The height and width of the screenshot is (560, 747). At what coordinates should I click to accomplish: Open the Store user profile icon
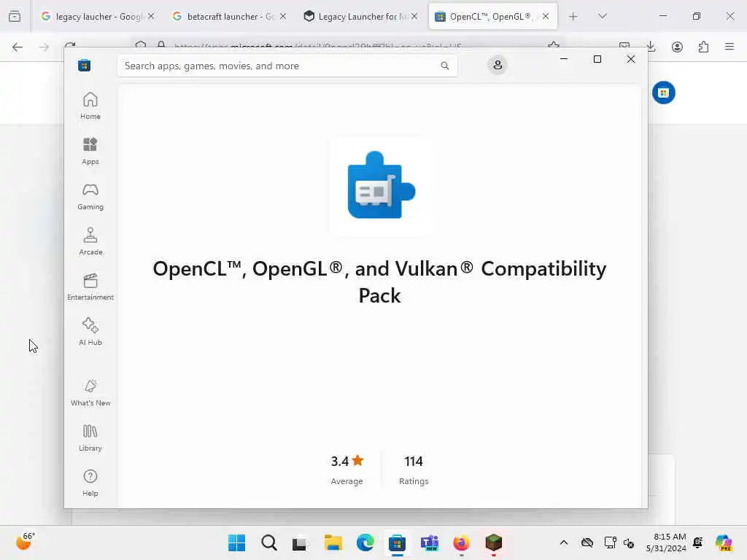(x=498, y=65)
